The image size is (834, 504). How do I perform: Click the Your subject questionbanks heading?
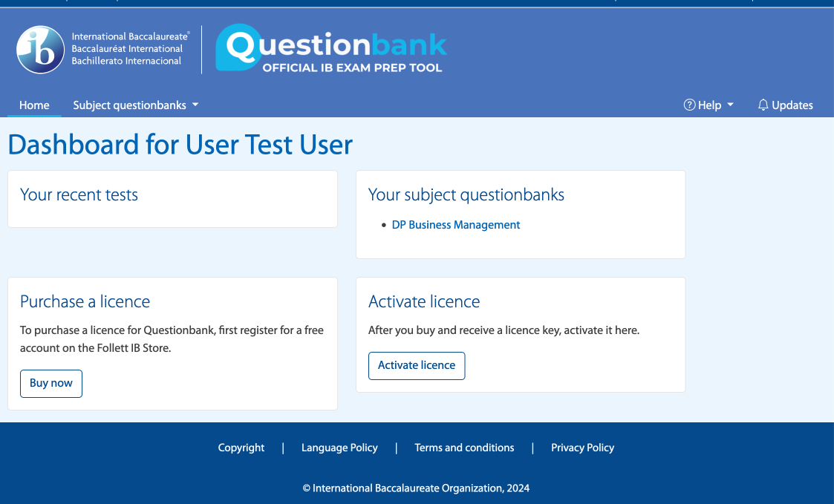point(466,195)
